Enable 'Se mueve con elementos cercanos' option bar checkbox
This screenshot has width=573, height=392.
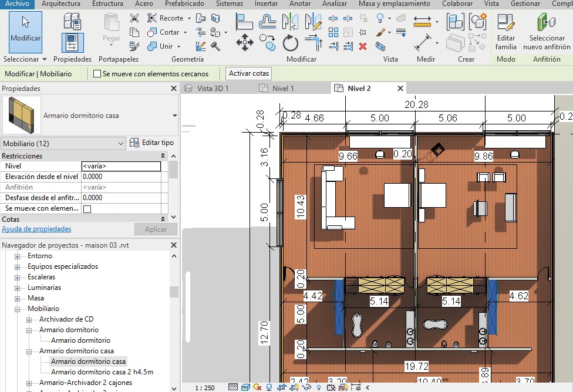tap(97, 74)
